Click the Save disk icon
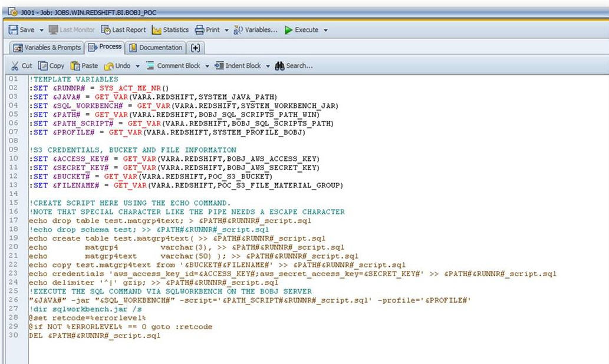The image size is (609, 364). [x=13, y=30]
